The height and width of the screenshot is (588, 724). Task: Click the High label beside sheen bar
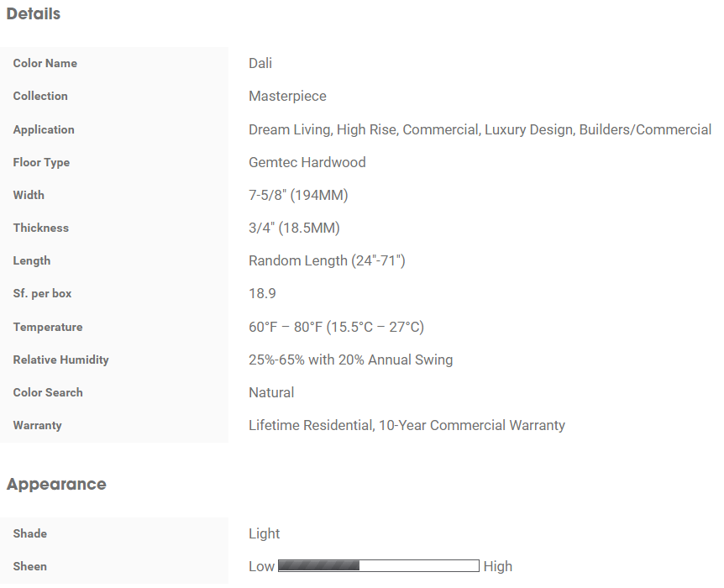coord(498,566)
